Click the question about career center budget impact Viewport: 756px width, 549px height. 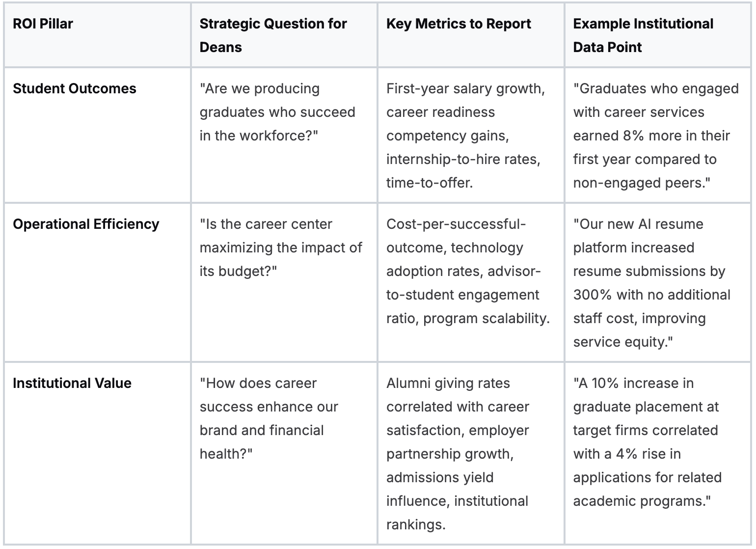coord(280,247)
